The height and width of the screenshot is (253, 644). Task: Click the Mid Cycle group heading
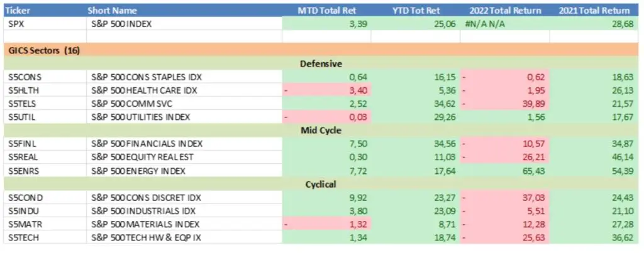tap(321, 131)
